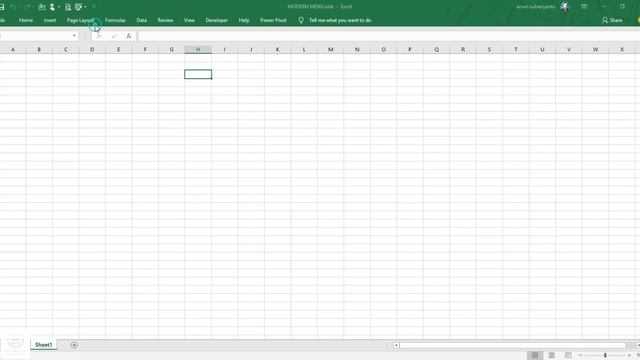Click the Share button

point(612,20)
